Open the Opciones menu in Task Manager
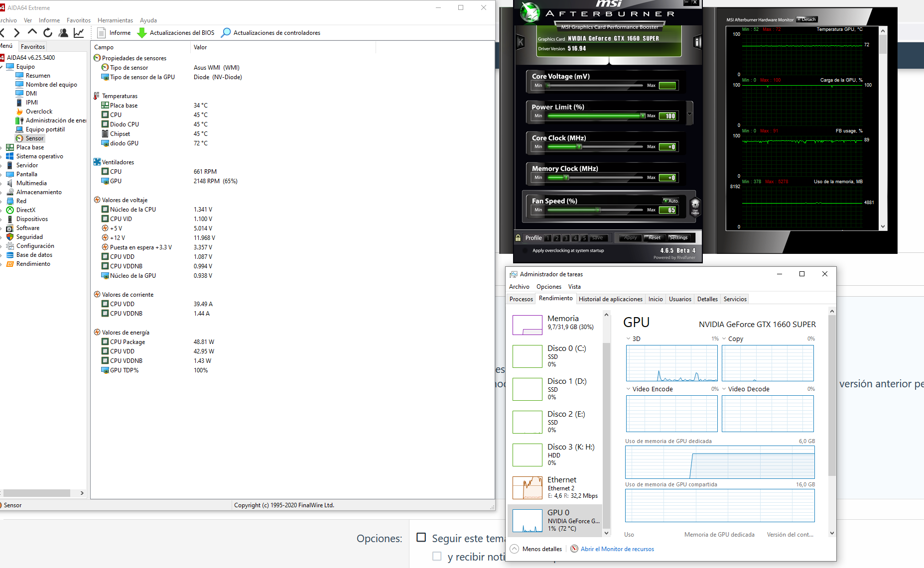The width and height of the screenshot is (924, 568). click(548, 287)
